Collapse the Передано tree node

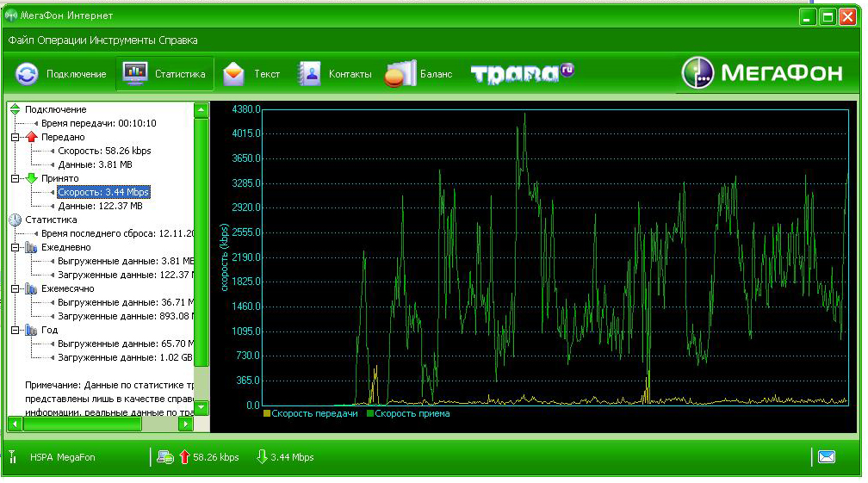pyautogui.click(x=15, y=137)
